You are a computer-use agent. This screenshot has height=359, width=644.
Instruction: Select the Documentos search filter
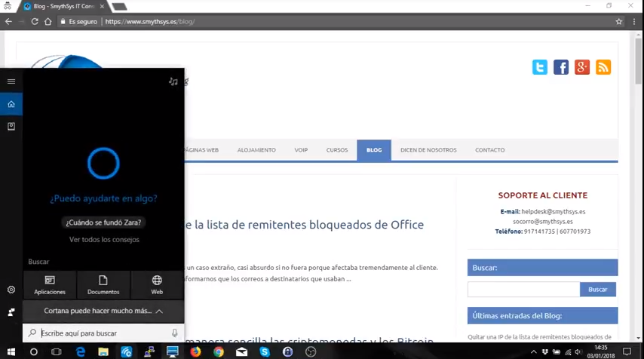[103, 285]
